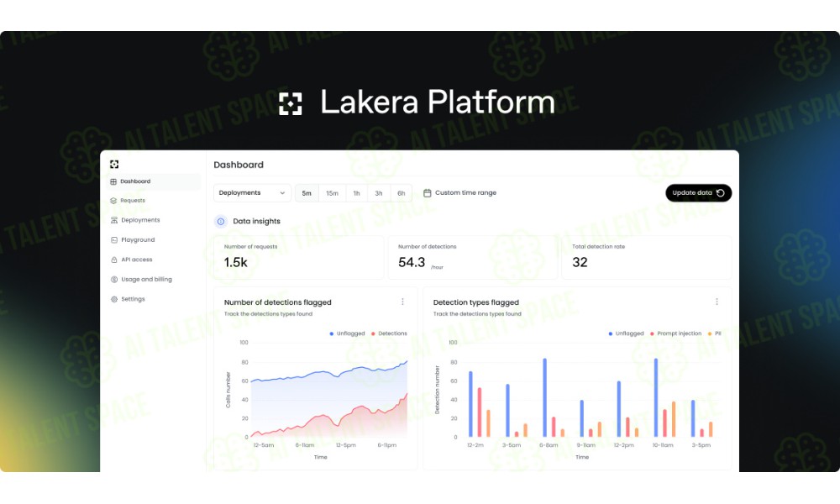This screenshot has width=840, height=504.
Task: Toggle the Prompt injection legend in the bar chart
Action: 675,333
